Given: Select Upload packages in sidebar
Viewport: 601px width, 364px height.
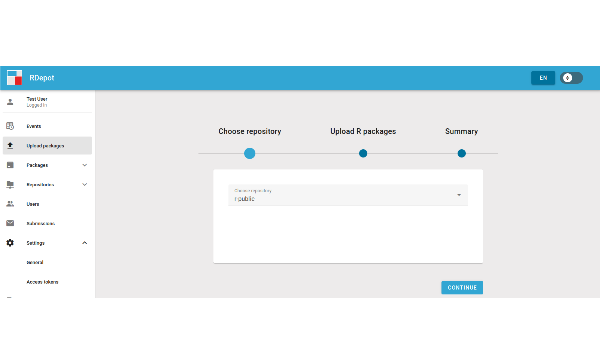Looking at the screenshot, I should 47,146.
